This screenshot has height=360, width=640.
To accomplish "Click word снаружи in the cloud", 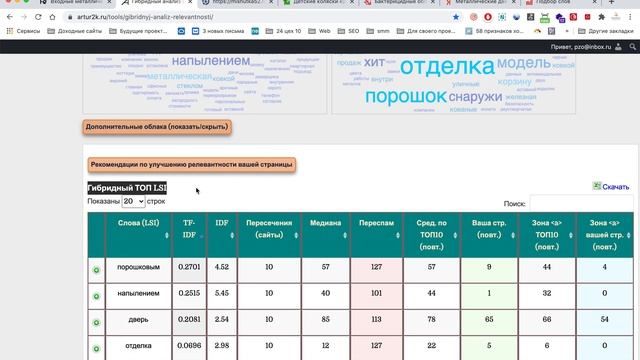I will (475, 97).
